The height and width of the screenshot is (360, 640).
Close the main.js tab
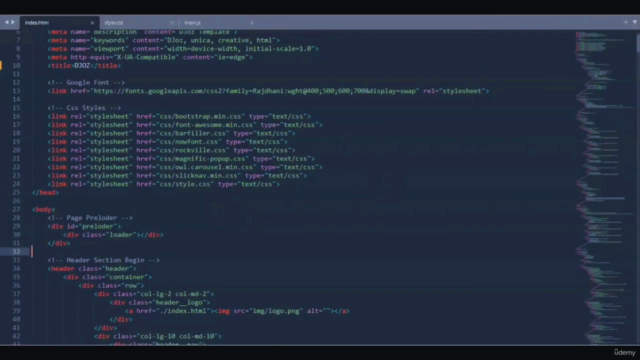252,23
